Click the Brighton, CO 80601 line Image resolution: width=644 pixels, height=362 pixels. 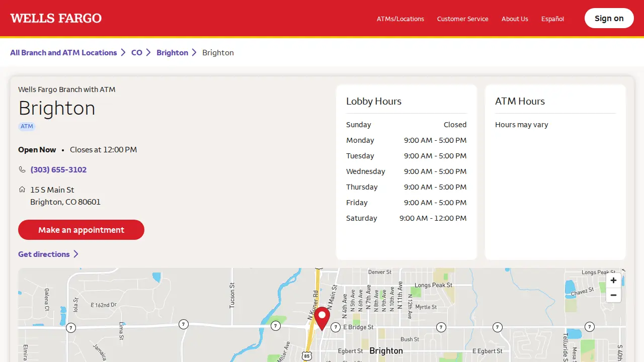[65, 202]
